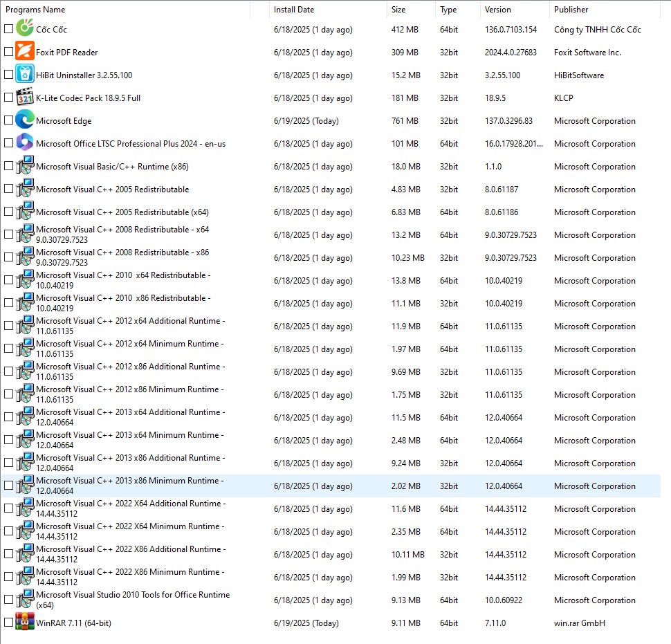Tick the Visual C++ 2022 X64 Minimum Runtime checkbox
671x644 pixels.
click(x=8, y=531)
